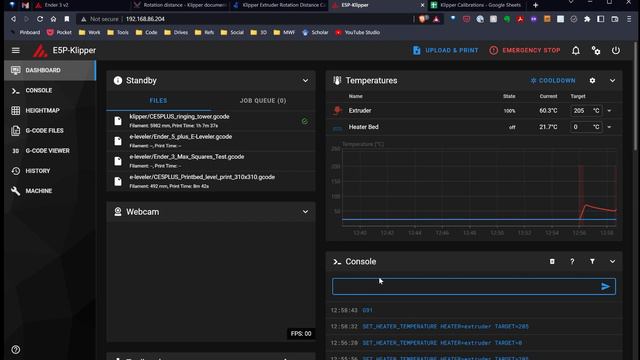Image resolution: width=640 pixels, height=360 pixels.
Task: Click the Heater Bed icon
Action: click(337, 128)
